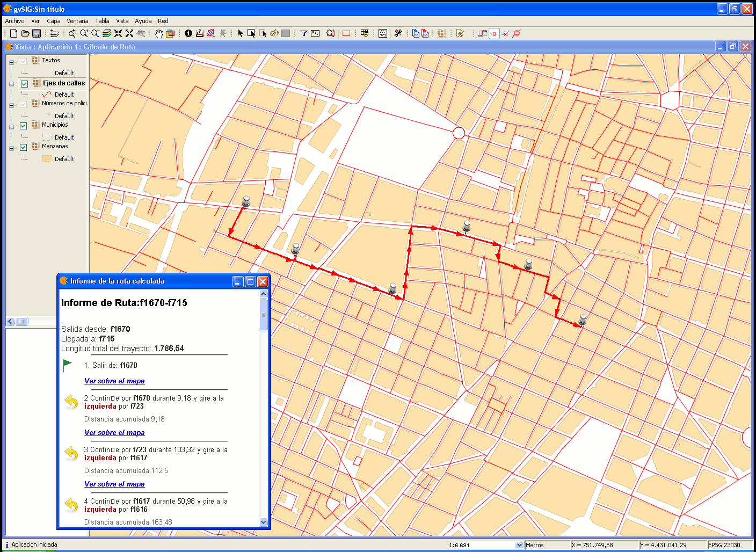The image size is (756, 552).
Task: Collapse the Manzanas layer node
Action: tap(11, 148)
